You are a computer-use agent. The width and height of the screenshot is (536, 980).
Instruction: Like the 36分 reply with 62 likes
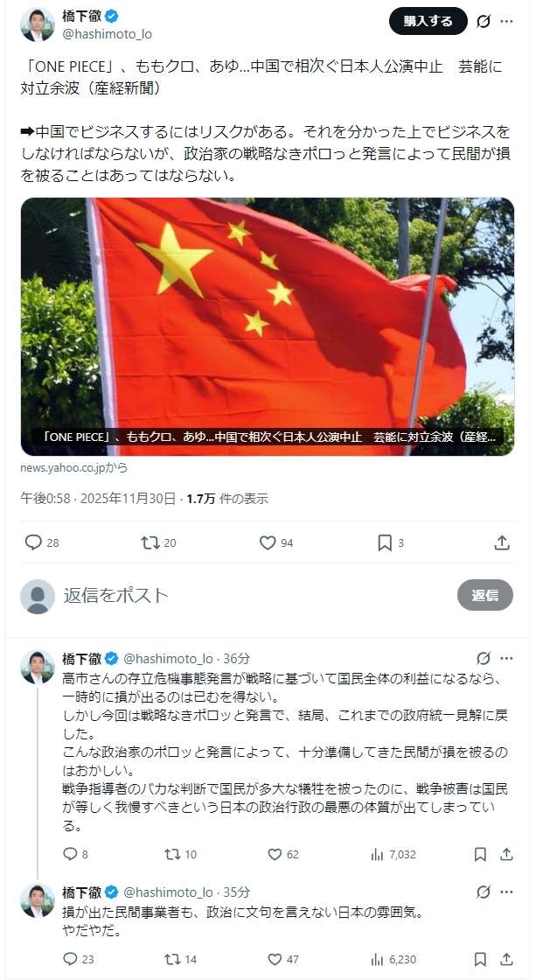tap(275, 854)
